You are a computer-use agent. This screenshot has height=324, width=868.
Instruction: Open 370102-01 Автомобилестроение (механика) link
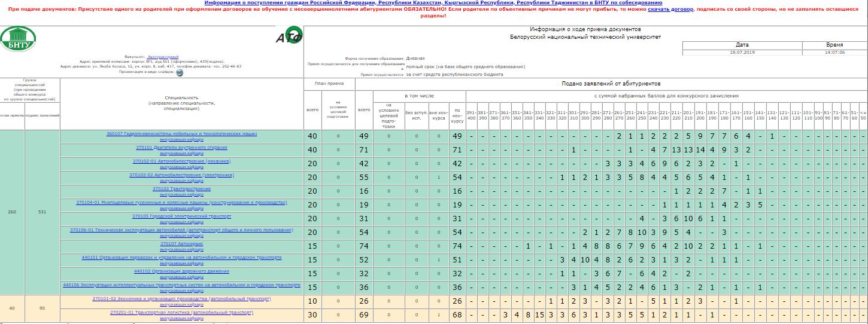(x=181, y=161)
